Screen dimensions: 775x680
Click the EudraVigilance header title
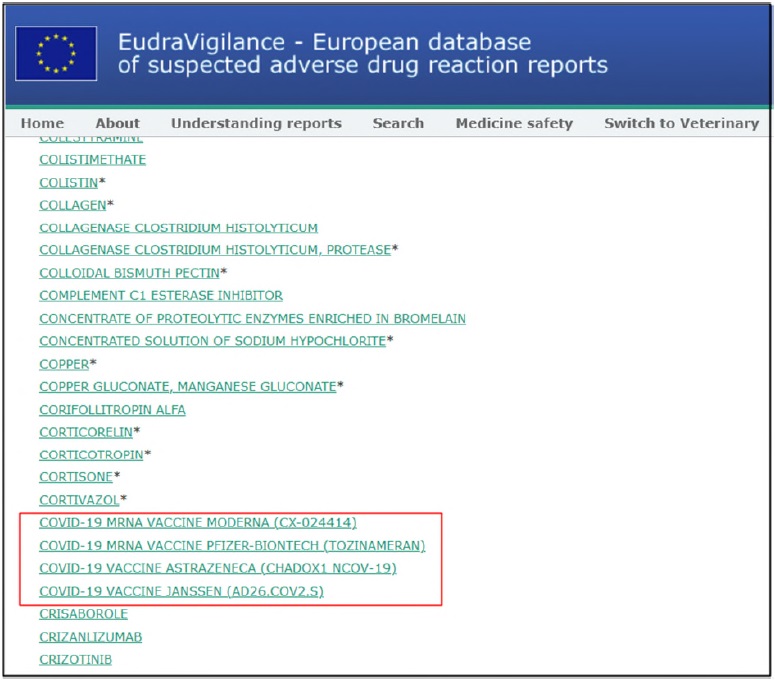click(x=363, y=54)
